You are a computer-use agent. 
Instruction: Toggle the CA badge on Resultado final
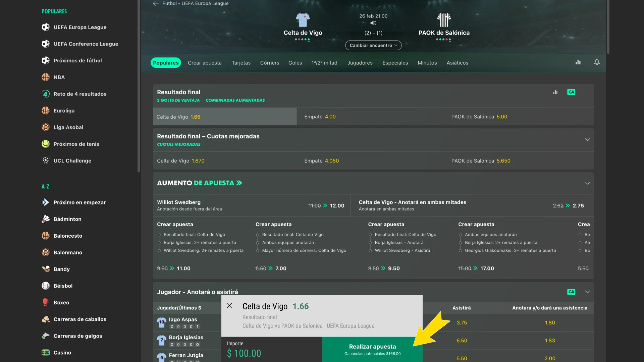pyautogui.click(x=572, y=92)
